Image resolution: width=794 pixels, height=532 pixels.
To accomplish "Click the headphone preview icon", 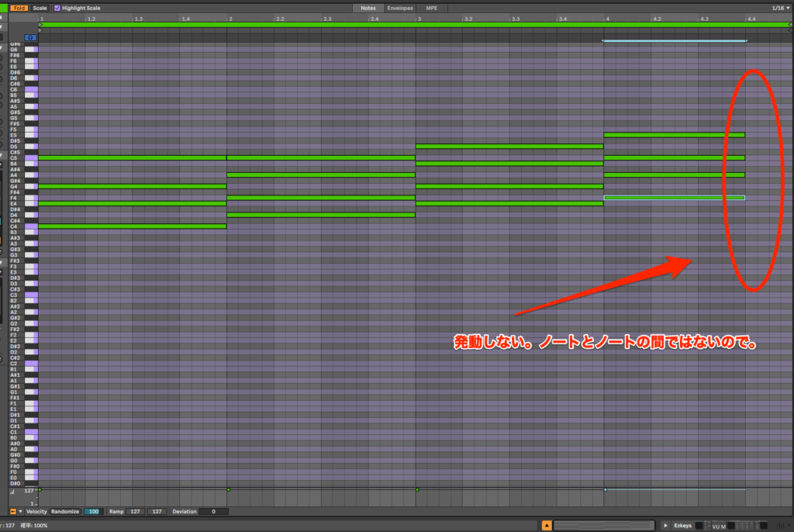I will click(x=31, y=37).
